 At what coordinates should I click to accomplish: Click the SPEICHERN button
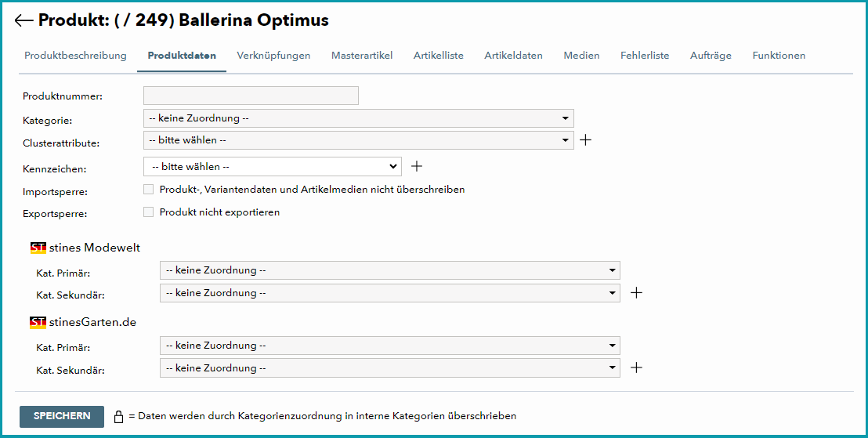tap(62, 416)
